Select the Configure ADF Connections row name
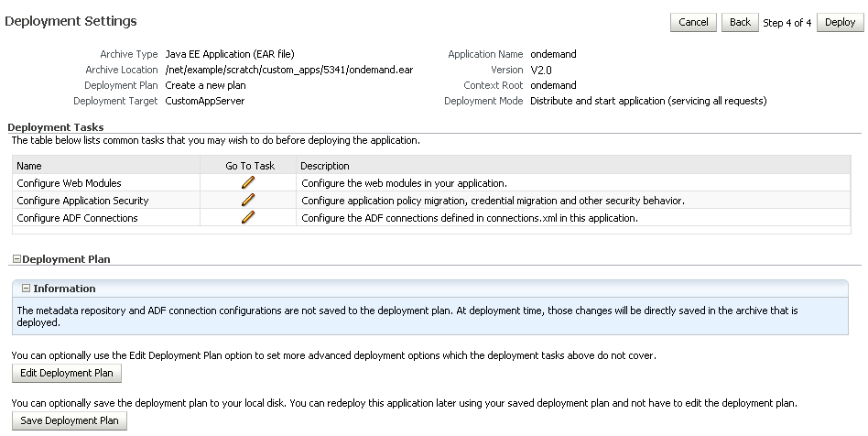The width and height of the screenshot is (868, 436). click(x=77, y=218)
